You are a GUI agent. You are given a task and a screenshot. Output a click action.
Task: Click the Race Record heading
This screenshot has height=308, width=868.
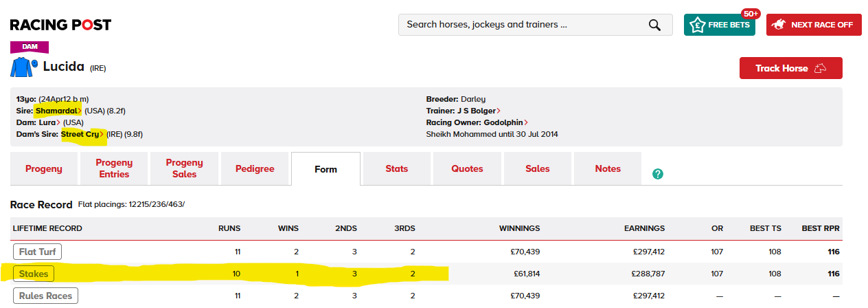(41, 205)
